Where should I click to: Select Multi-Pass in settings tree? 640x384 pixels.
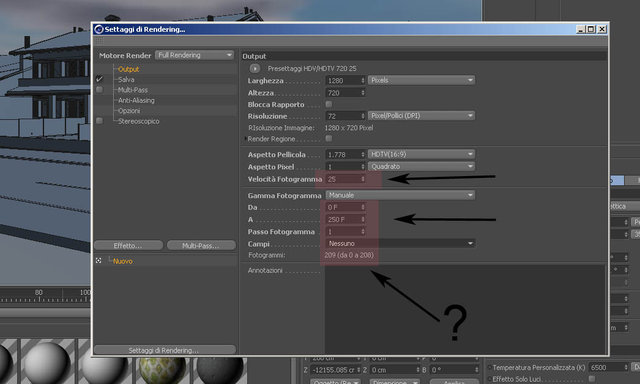click(133, 90)
